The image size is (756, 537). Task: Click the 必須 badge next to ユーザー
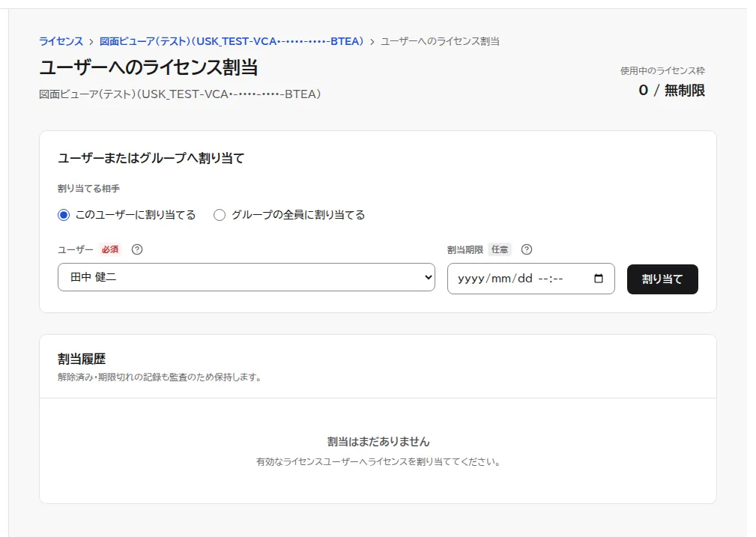[x=110, y=249]
